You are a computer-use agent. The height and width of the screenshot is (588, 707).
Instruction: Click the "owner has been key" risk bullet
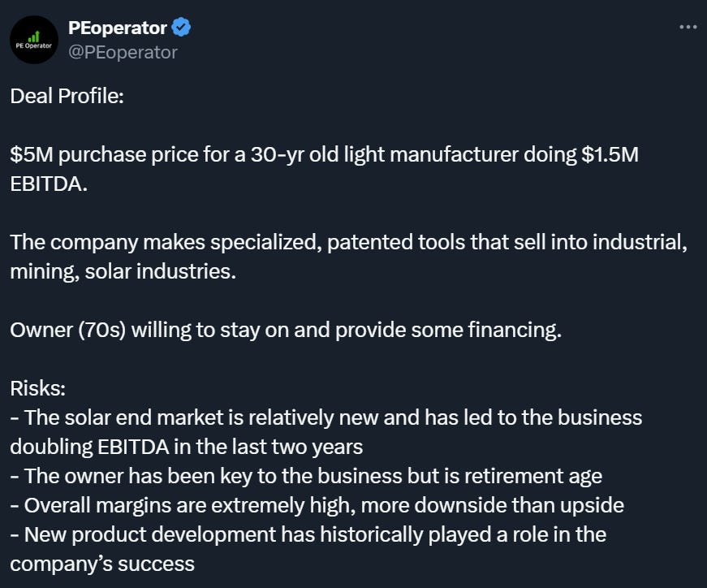point(306,476)
